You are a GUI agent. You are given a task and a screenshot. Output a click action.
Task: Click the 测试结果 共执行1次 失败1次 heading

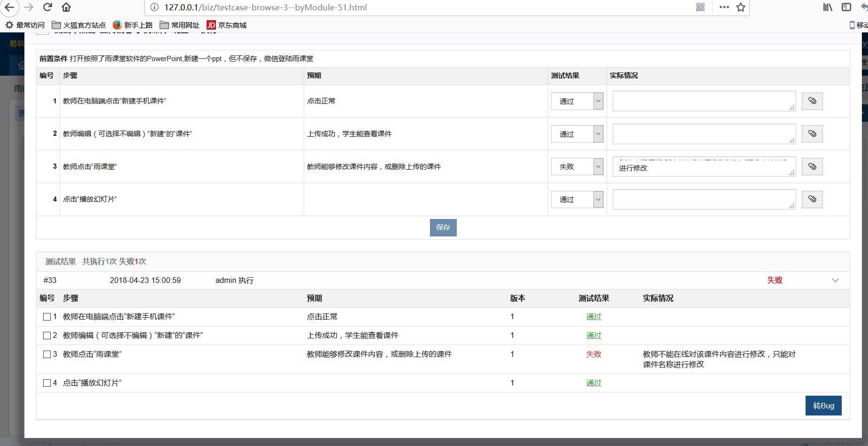(x=96, y=262)
